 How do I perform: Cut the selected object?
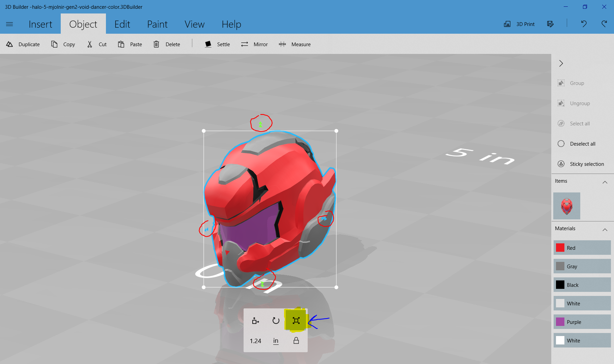97,44
